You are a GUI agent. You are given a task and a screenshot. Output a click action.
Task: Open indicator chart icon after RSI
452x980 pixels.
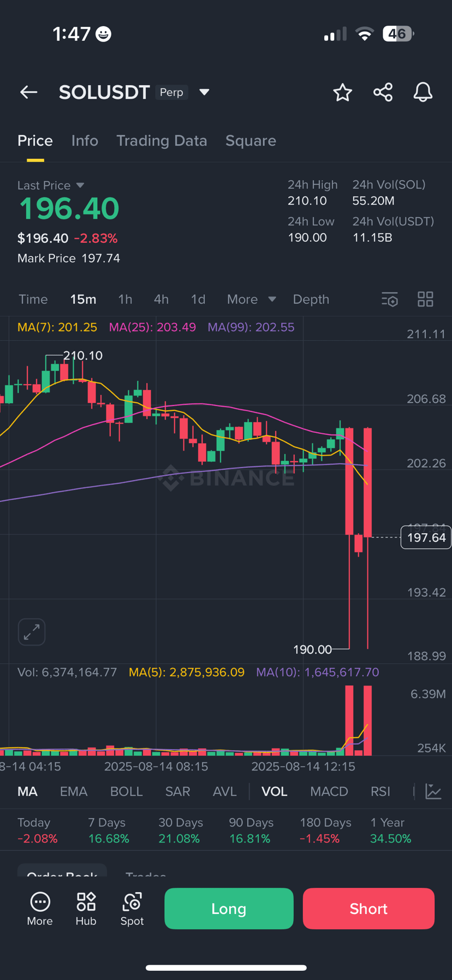pos(433,791)
